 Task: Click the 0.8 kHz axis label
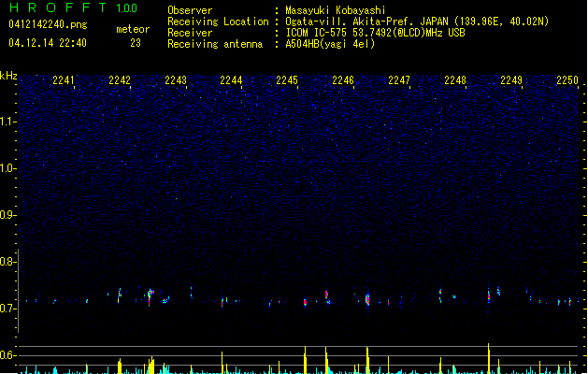[7, 262]
